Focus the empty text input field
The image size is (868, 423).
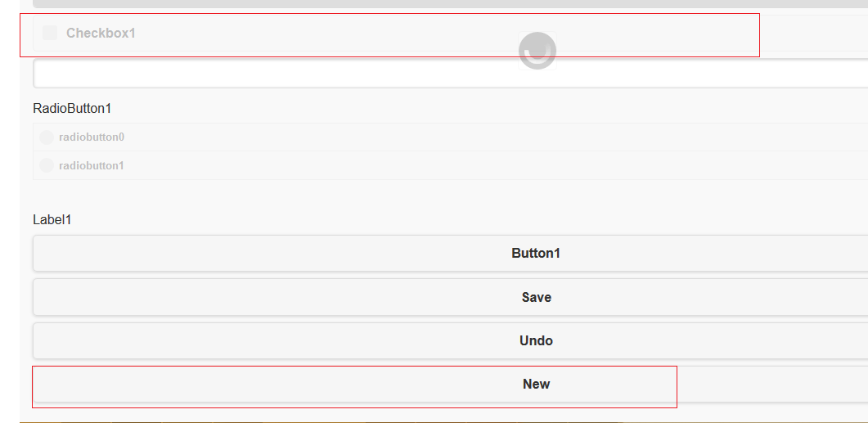click(x=450, y=74)
